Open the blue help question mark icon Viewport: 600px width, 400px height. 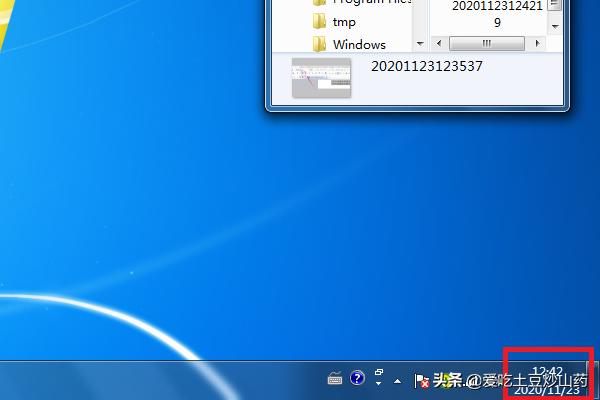point(357,379)
